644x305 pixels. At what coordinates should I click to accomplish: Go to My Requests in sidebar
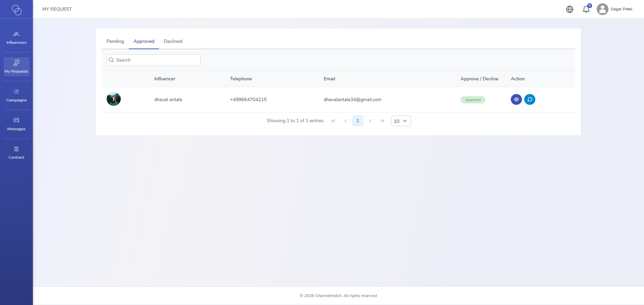click(x=17, y=67)
